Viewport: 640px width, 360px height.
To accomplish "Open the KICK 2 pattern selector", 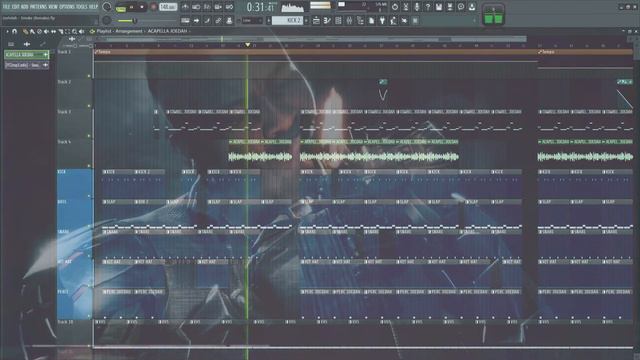I will pyautogui.click(x=287, y=20).
